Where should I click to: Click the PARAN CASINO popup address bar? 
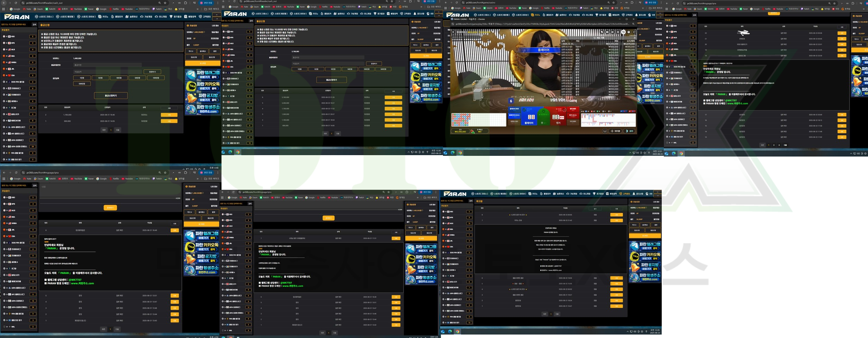[543, 24]
